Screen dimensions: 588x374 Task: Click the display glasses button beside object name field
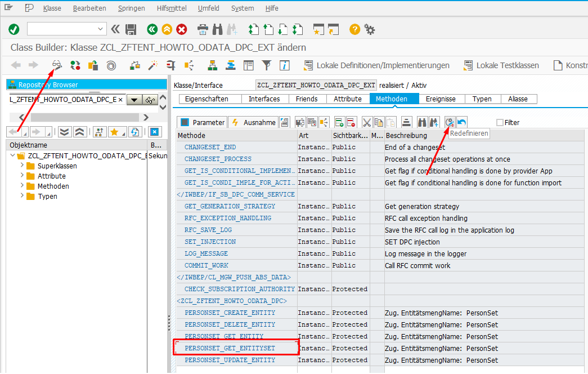150,100
